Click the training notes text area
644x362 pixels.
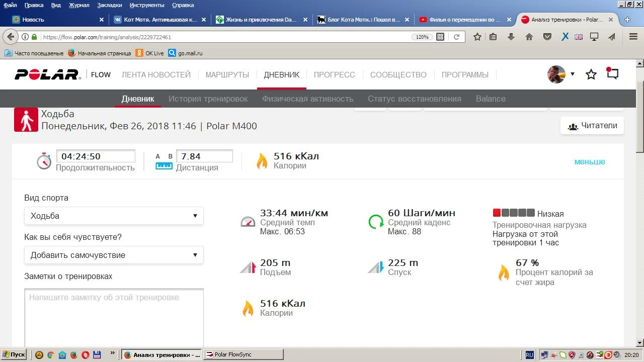(114, 317)
